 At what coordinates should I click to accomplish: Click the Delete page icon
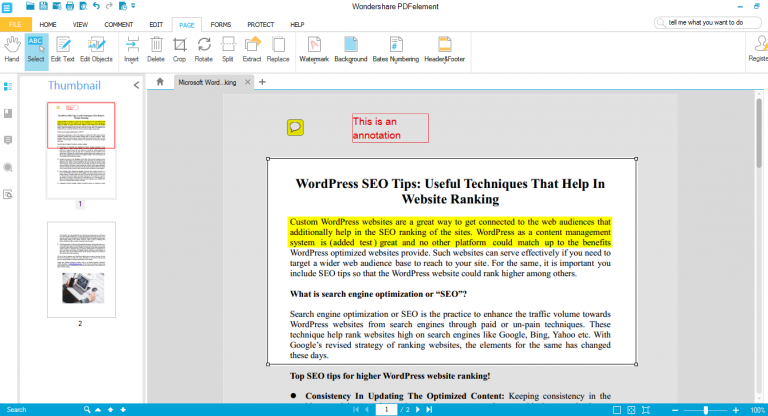click(156, 49)
